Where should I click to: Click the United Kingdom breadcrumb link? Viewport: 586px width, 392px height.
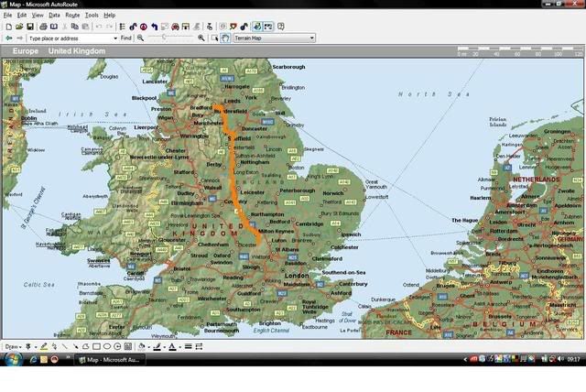[77, 50]
